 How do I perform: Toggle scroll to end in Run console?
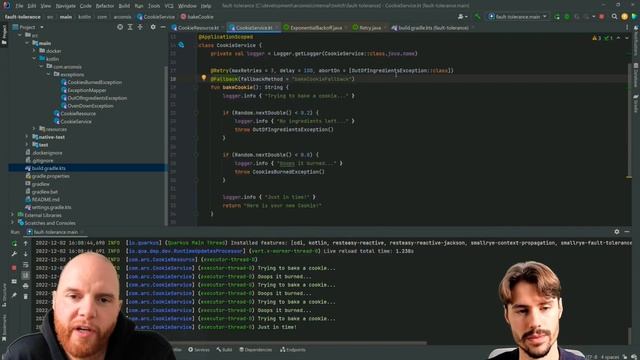click(x=25, y=276)
